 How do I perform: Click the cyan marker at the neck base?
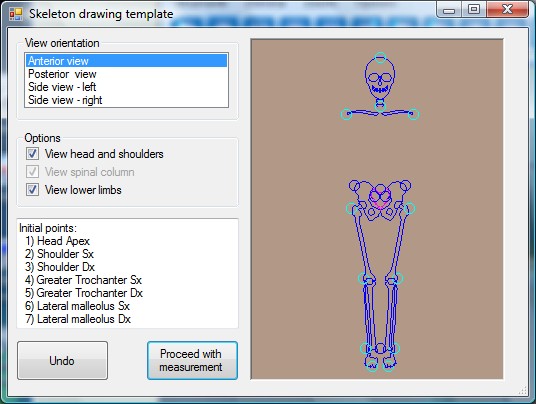[380, 106]
